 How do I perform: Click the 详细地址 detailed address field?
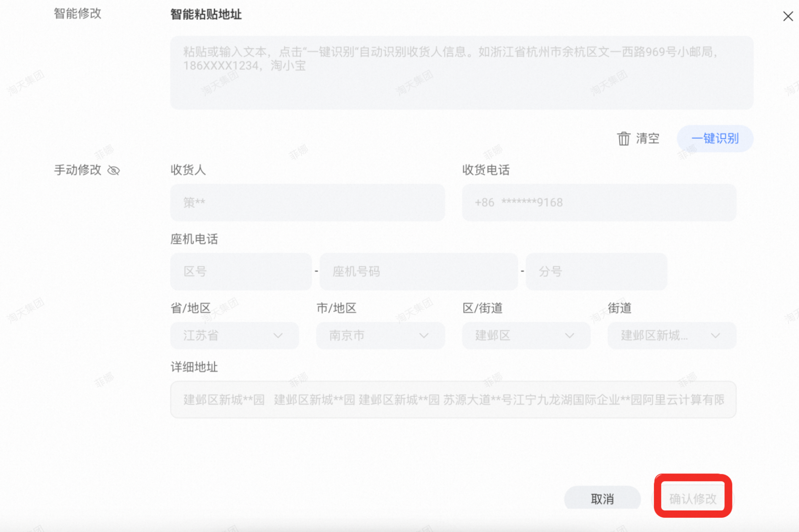coord(451,400)
